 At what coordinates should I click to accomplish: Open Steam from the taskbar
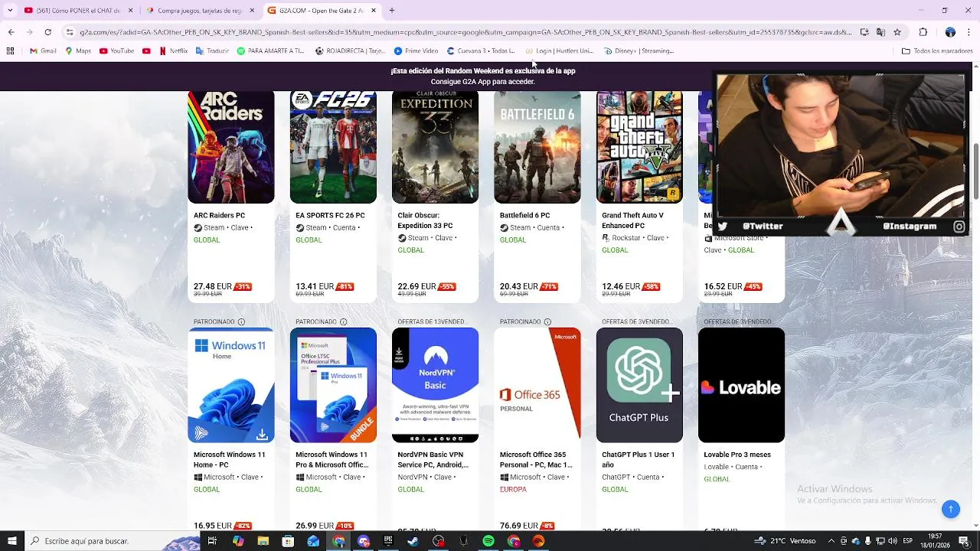tap(413, 541)
